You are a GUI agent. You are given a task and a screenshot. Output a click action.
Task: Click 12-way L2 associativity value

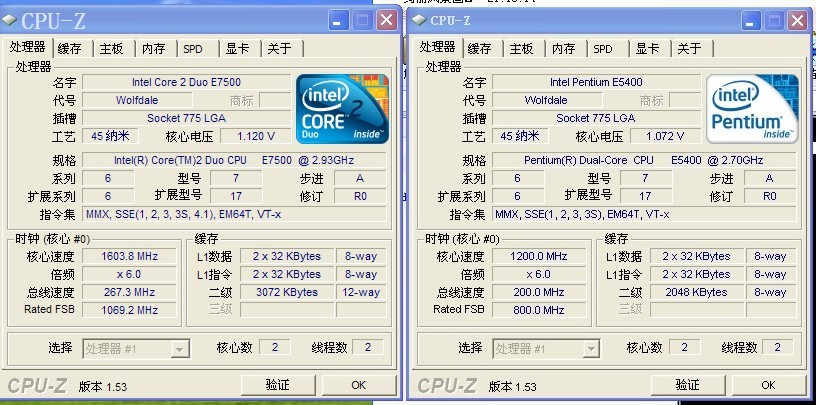coord(361,292)
